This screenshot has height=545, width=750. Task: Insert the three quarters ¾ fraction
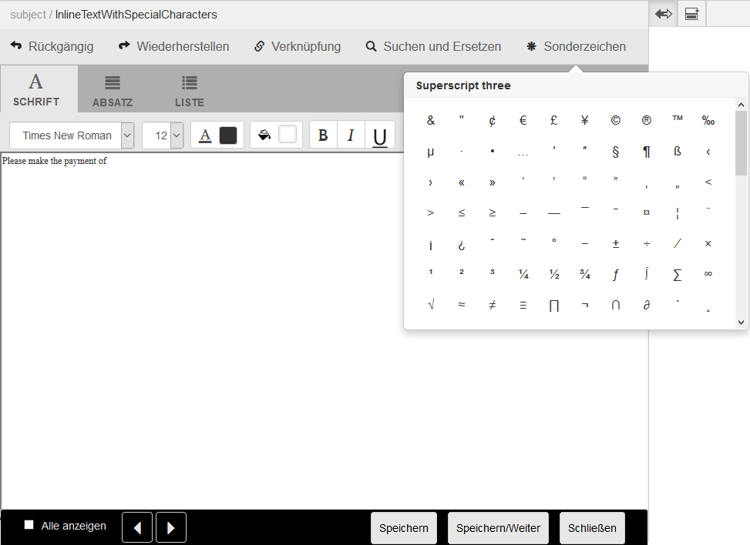coord(585,274)
